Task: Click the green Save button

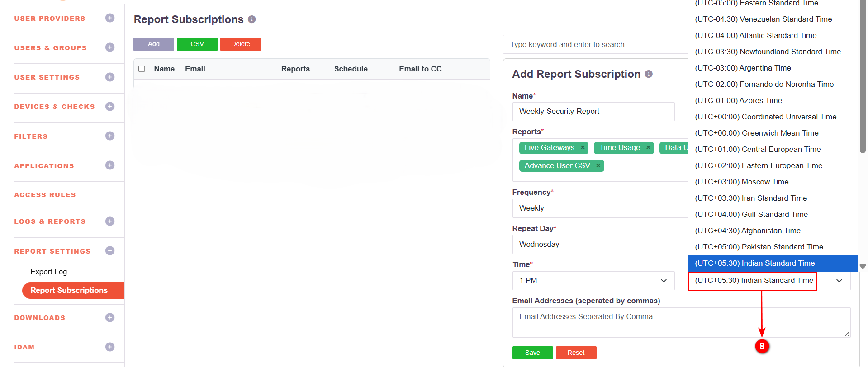Action: tap(532, 353)
